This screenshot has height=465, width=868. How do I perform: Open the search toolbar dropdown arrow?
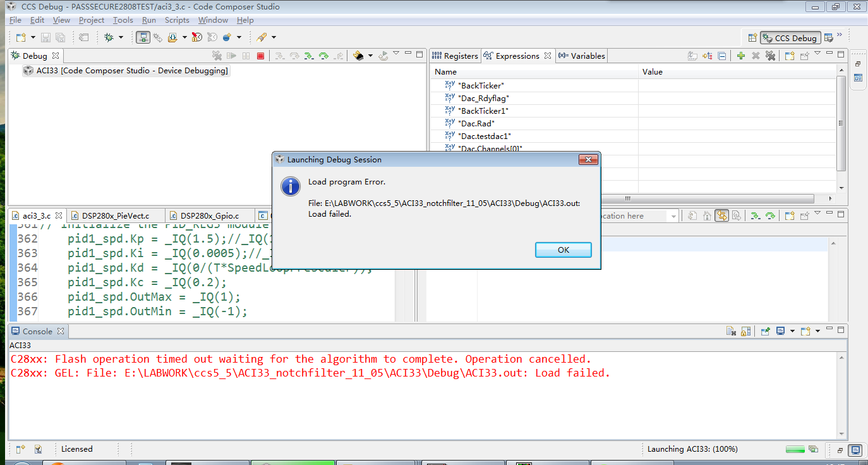click(274, 37)
